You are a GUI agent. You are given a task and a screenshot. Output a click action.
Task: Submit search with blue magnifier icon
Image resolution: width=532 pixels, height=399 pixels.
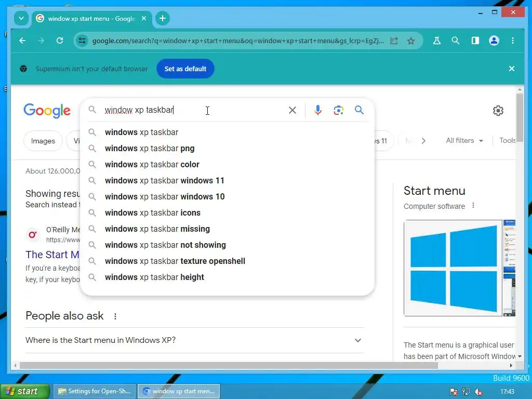[359, 110]
